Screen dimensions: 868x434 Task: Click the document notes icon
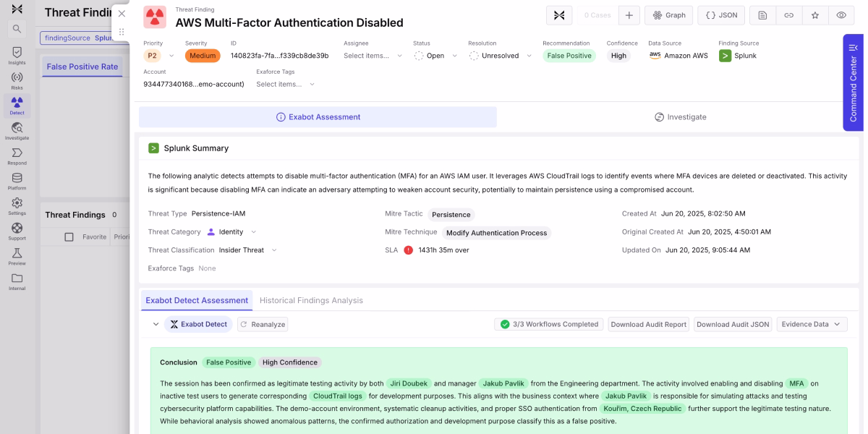[x=762, y=15]
